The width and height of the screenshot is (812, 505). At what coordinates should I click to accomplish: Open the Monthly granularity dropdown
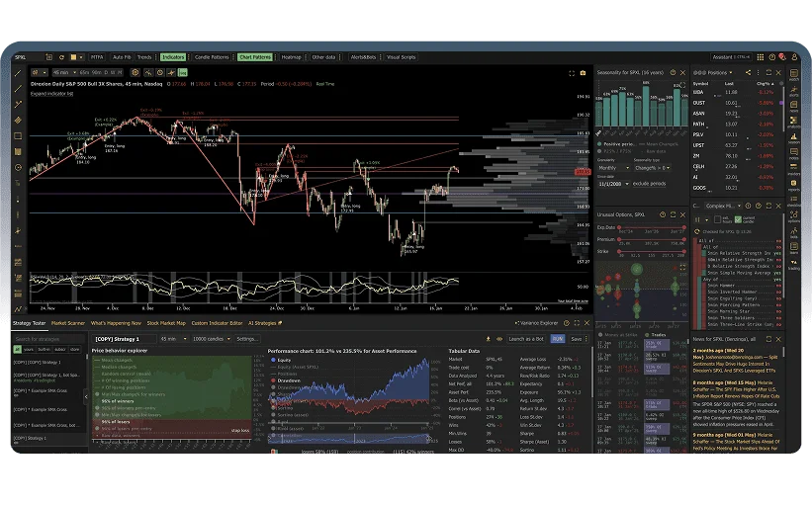(x=613, y=168)
